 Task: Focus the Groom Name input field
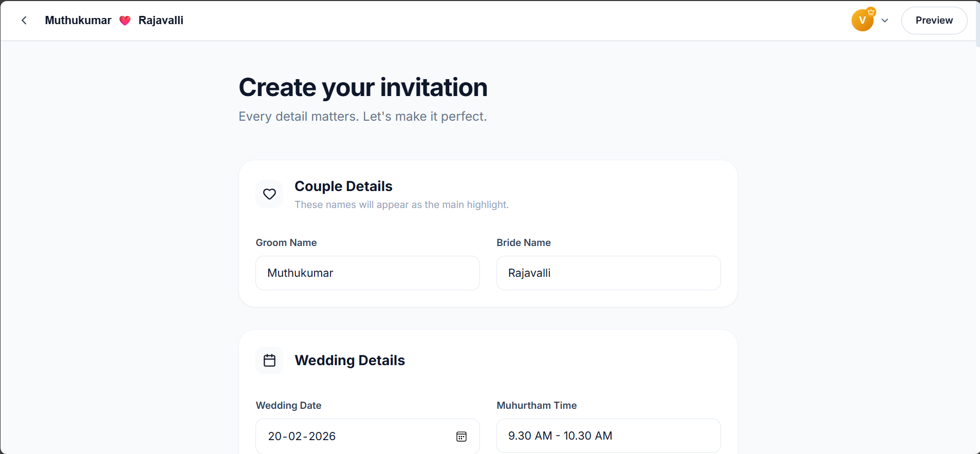pyautogui.click(x=367, y=273)
